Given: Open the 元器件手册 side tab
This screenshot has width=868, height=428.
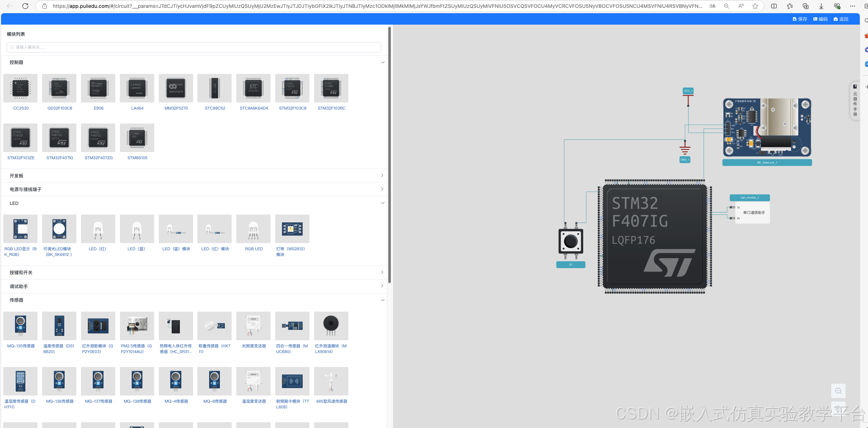Looking at the screenshot, I should pyautogui.click(x=855, y=101).
